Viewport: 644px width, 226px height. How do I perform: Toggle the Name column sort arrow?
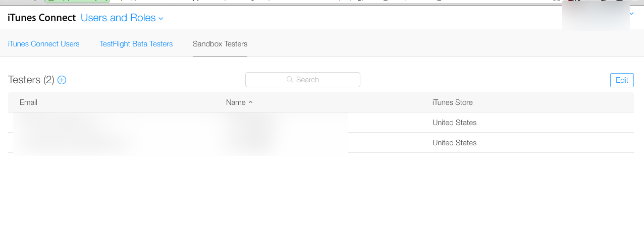click(251, 102)
